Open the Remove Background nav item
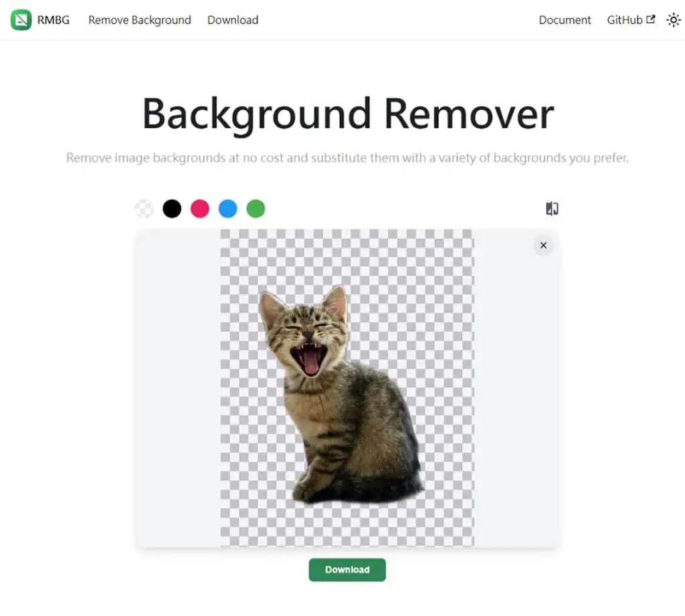Screen dimensions: 685x616 pos(140,20)
